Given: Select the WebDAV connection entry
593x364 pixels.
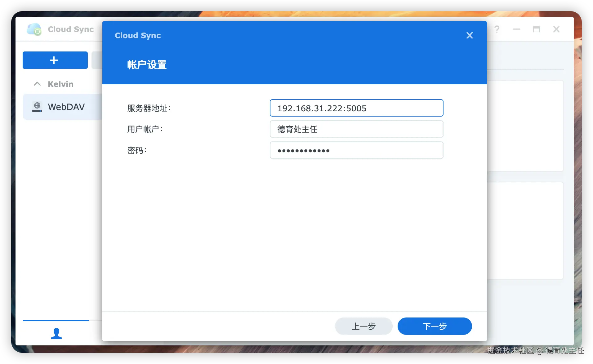Looking at the screenshot, I should (x=63, y=107).
